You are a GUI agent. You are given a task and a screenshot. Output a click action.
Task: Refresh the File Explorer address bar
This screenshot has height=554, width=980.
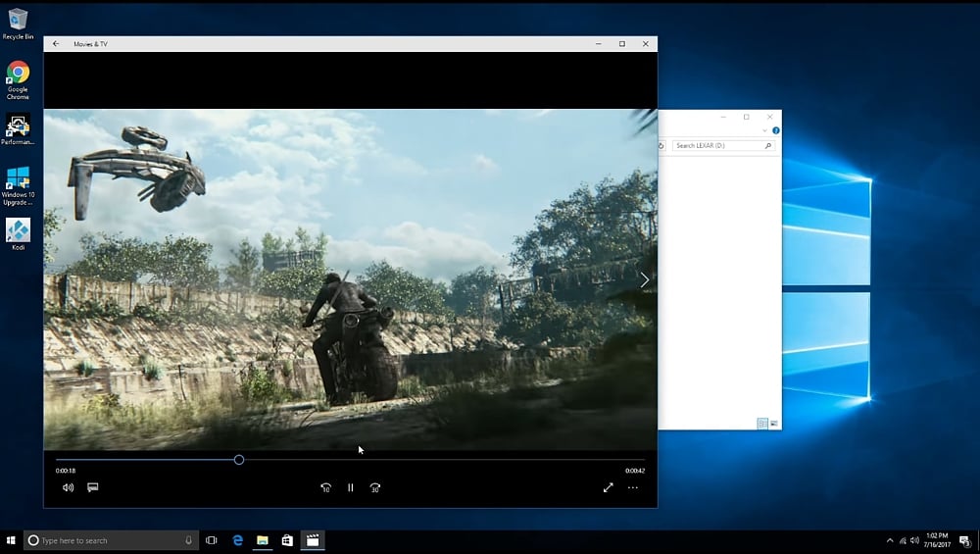pos(661,146)
